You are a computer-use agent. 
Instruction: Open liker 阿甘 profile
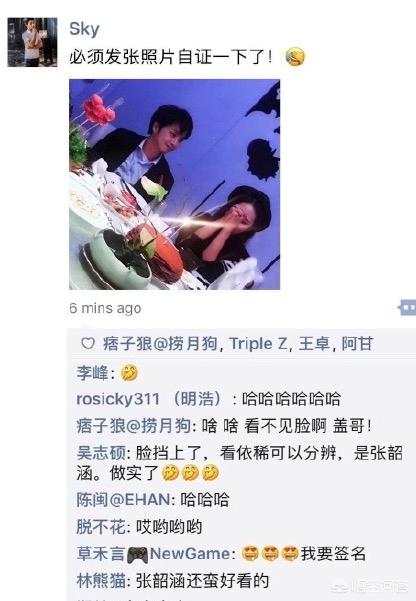(x=357, y=343)
